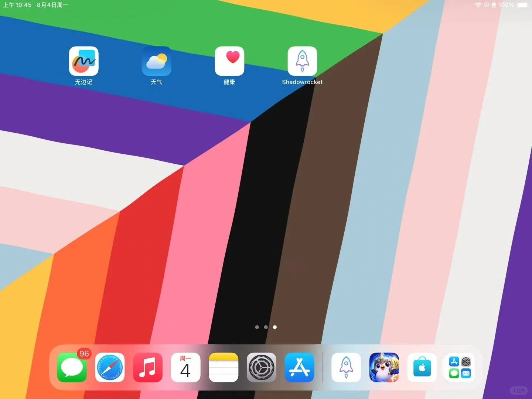Launch Safari from the dock
This screenshot has width=532, height=399.
110,368
